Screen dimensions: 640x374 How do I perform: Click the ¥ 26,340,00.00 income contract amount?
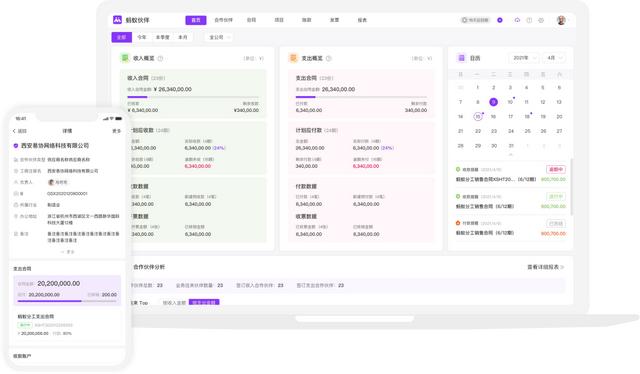[173, 89]
